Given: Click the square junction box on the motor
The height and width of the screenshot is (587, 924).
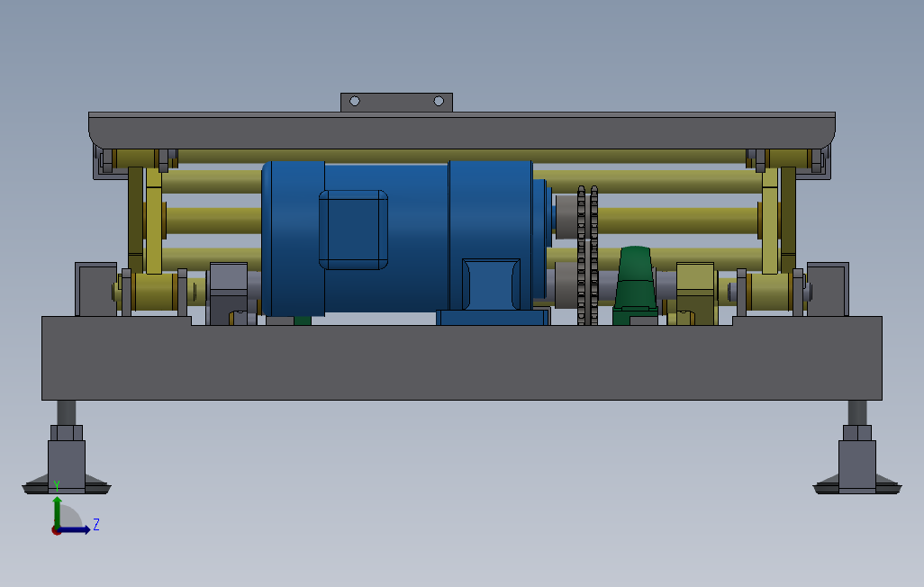Looking at the screenshot, I should tap(353, 230).
